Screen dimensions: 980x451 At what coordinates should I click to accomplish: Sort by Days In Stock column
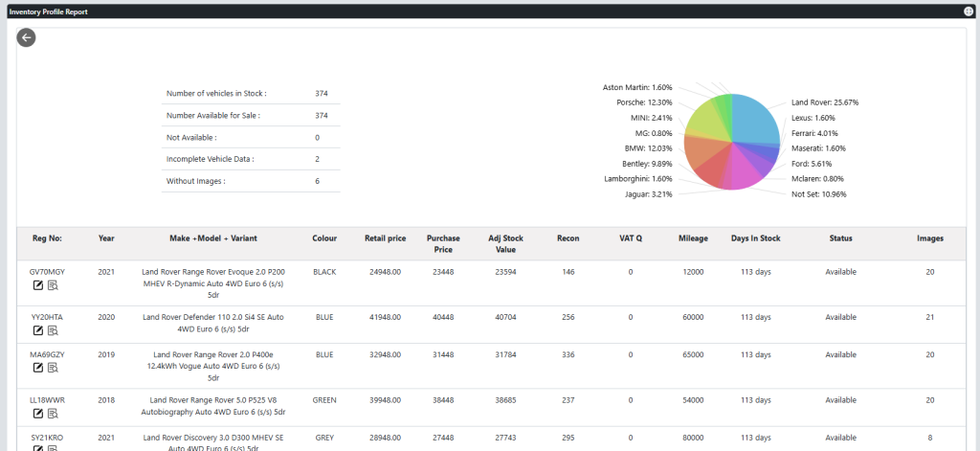pyautogui.click(x=755, y=238)
